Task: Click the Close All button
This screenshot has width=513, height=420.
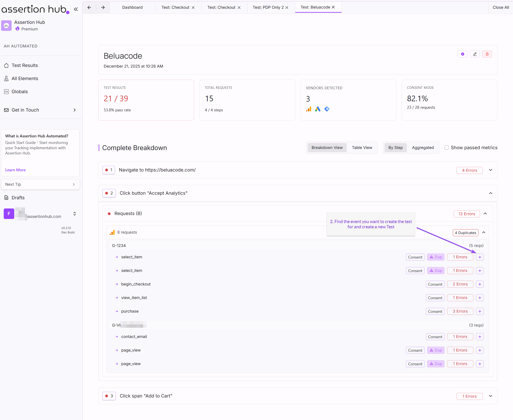Action: (x=500, y=7)
